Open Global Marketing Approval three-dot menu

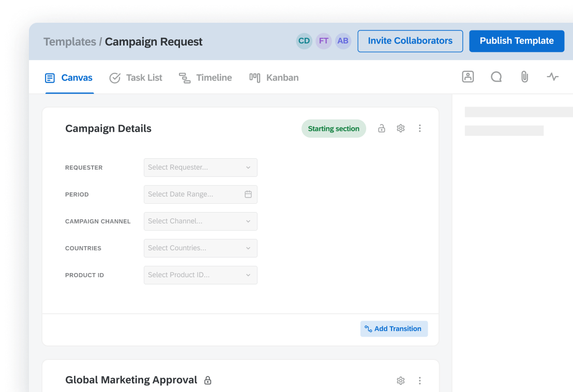pyautogui.click(x=419, y=381)
